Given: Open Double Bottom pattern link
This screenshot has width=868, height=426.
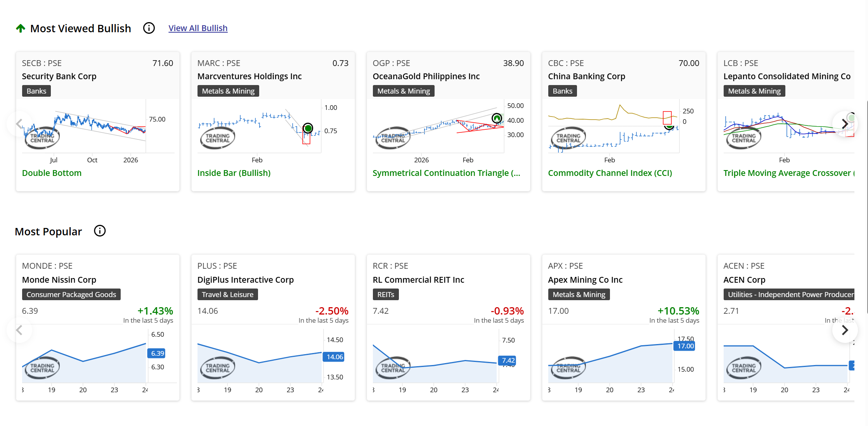Looking at the screenshot, I should coord(52,173).
